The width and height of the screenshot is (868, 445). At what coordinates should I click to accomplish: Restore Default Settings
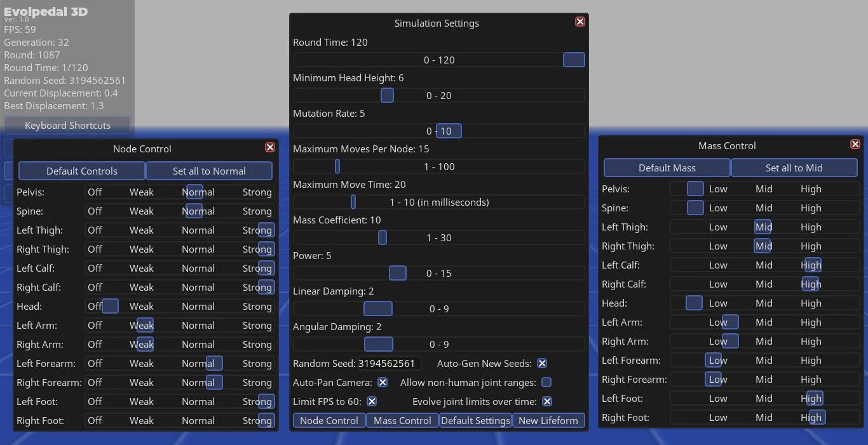point(475,420)
